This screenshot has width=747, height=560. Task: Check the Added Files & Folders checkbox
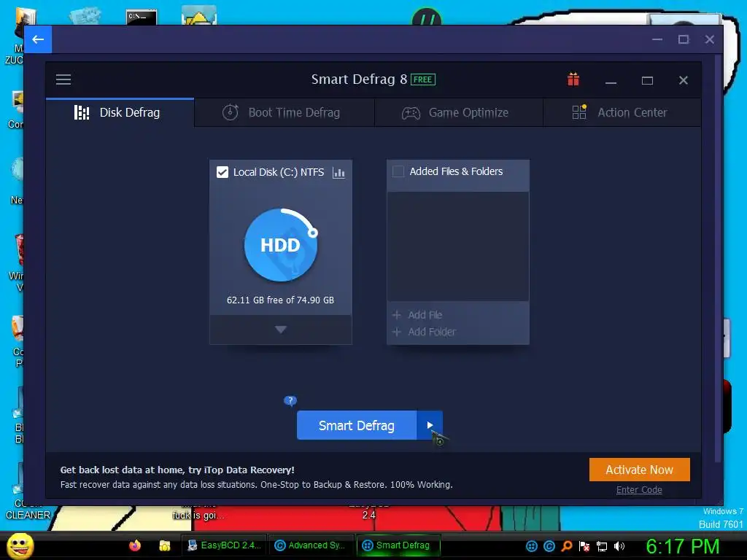[x=398, y=171]
